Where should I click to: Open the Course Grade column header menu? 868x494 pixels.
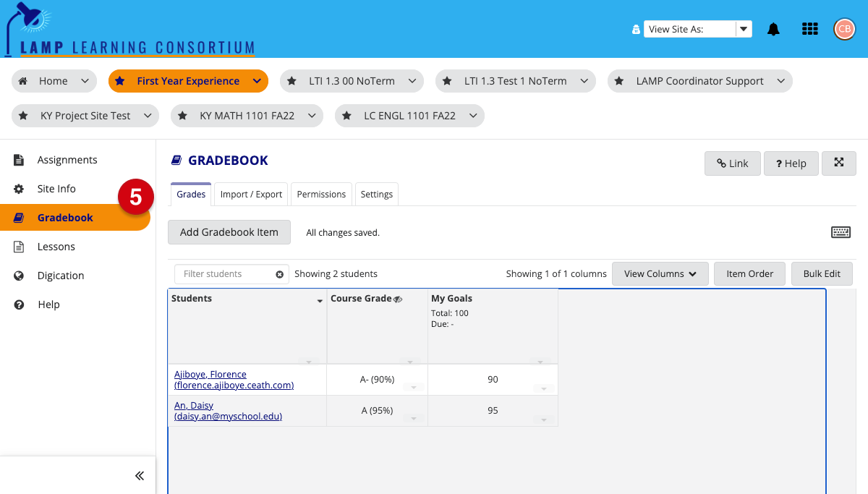coord(409,362)
